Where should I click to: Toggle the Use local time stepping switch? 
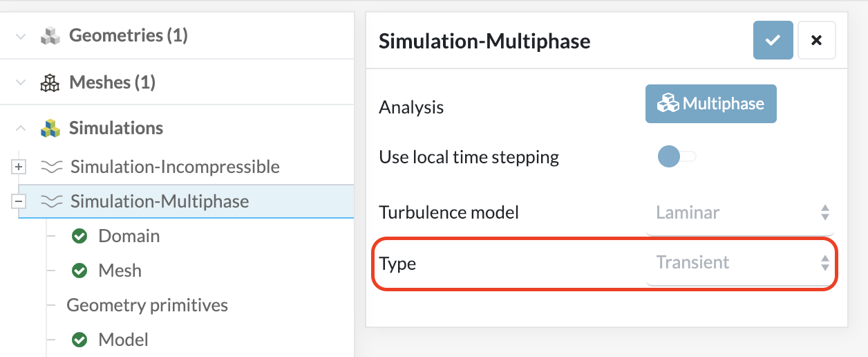[x=676, y=157]
